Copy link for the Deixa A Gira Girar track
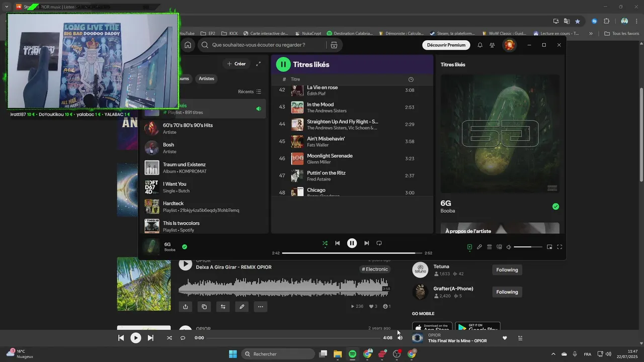644x362 pixels. (x=204, y=306)
